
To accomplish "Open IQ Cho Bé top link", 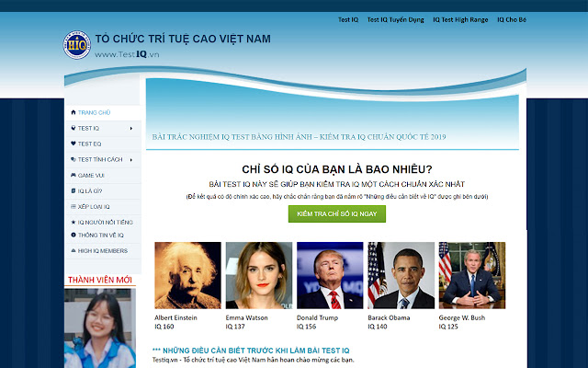I will [512, 20].
